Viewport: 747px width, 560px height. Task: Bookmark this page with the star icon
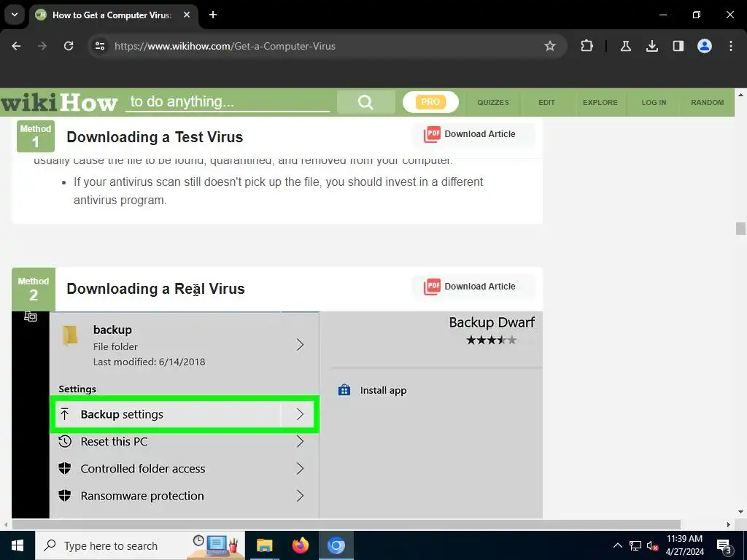point(550,46)
